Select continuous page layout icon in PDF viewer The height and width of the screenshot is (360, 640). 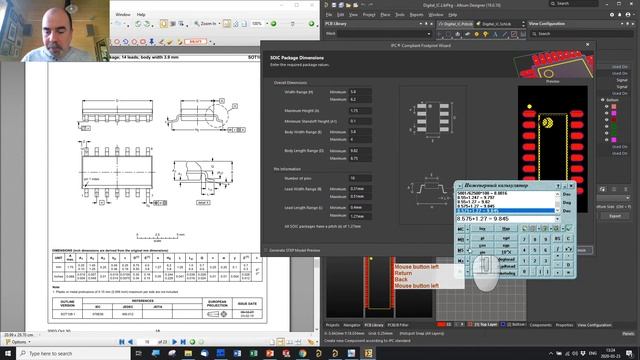coord(281,342)
